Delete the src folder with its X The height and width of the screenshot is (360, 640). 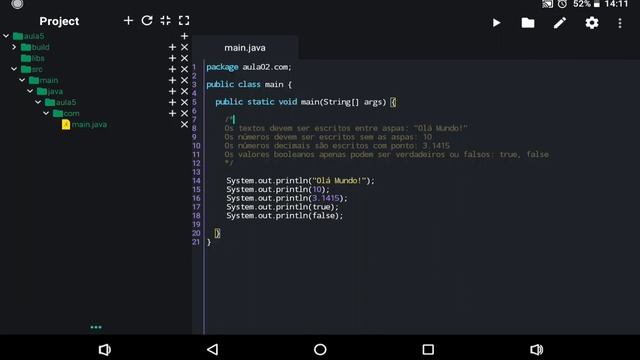[184, 69]
